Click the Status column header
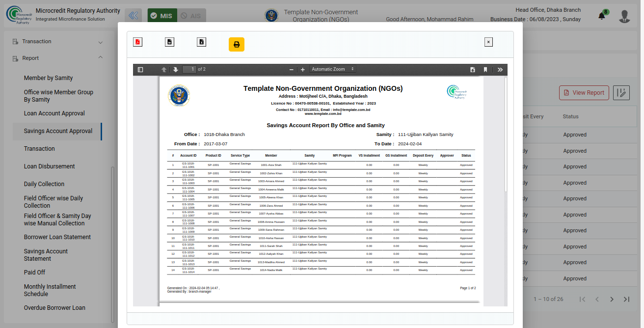The height and width of the screenshot is (328, 644). 570,117
